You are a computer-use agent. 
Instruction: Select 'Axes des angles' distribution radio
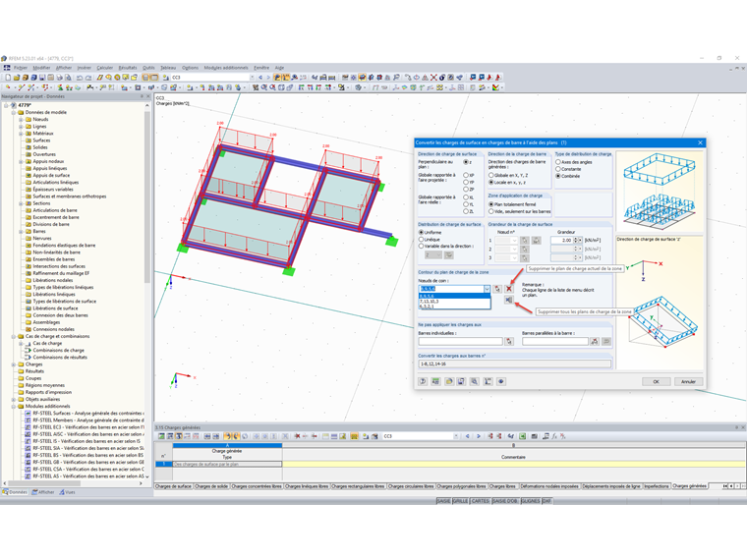(558, 162)
